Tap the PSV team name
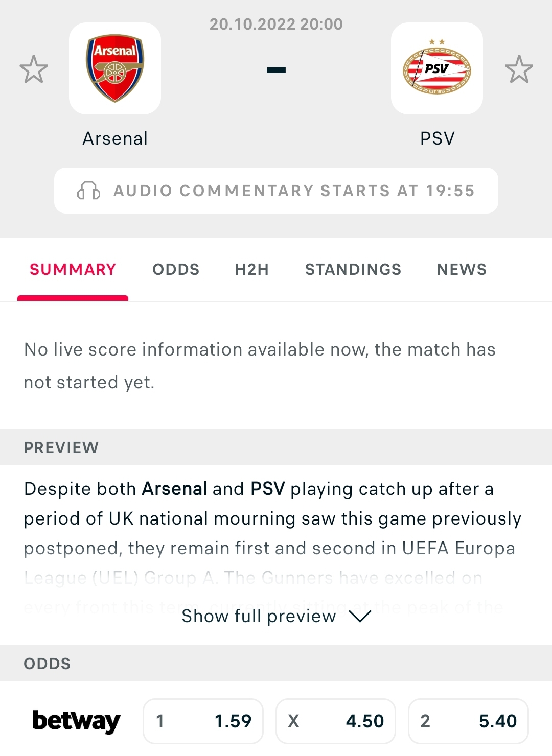The height and width of the screenshot is (756, 552). tap(438, 138)
